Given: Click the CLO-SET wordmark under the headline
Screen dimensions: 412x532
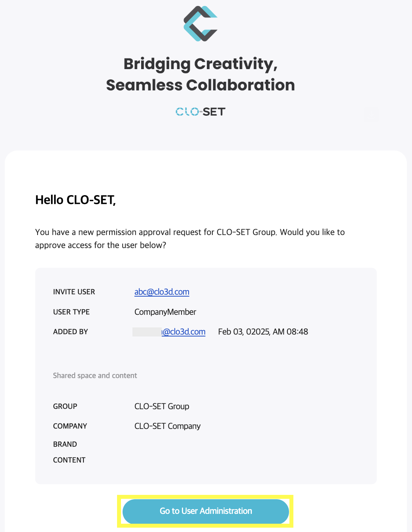Looking at the screenshot, I should [200, 112].
